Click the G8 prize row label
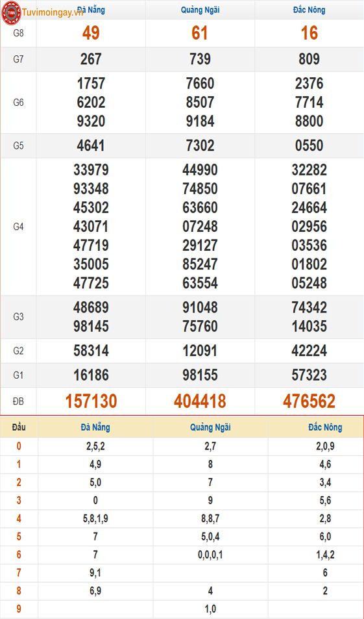 click(19, 33)
